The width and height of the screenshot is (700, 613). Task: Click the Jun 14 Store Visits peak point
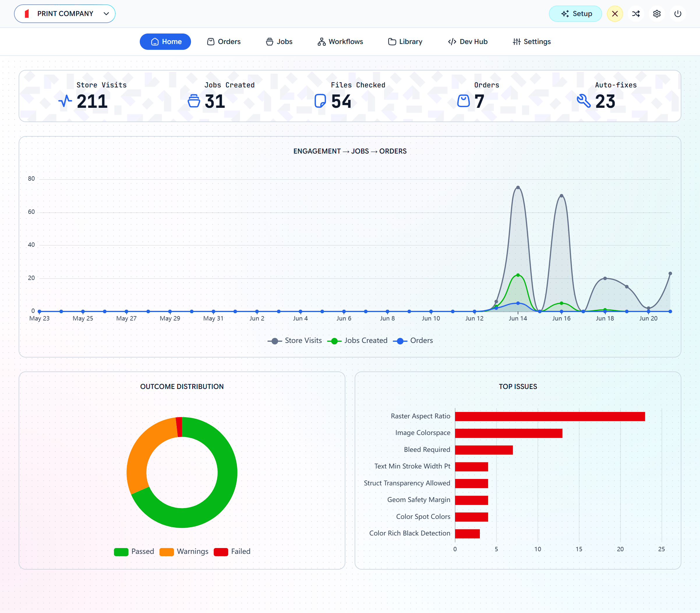tap(518, 187)
